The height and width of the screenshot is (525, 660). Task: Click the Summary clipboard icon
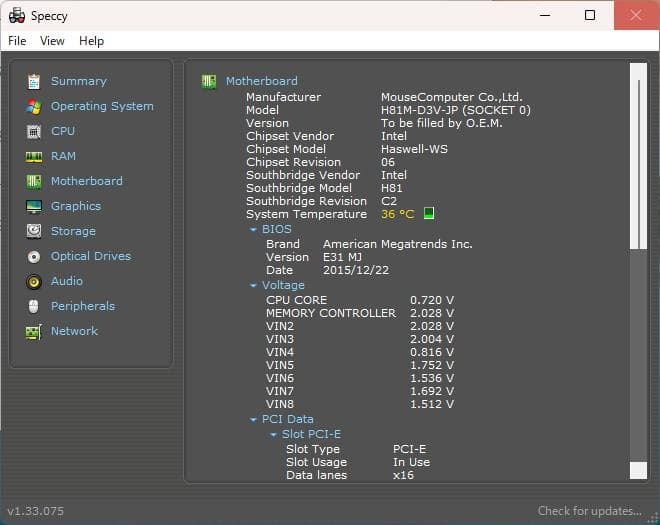click(34, 81)
